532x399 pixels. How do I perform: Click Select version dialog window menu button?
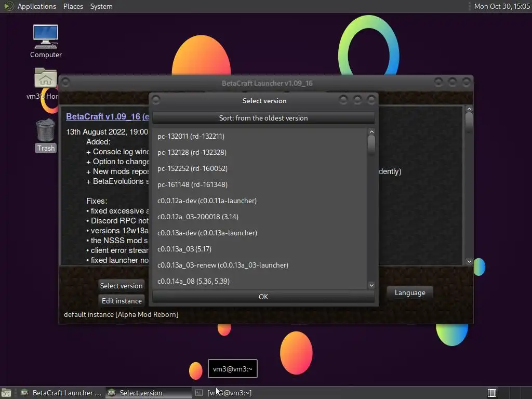156,100
